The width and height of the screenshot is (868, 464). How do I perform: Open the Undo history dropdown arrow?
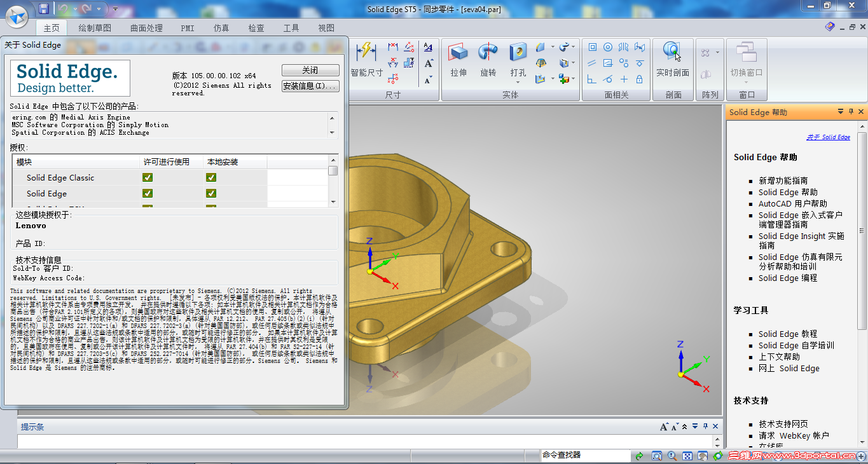(x=74, y=9)
